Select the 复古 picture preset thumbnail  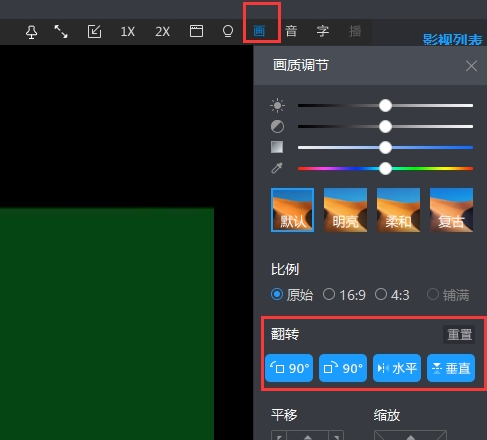451,210
